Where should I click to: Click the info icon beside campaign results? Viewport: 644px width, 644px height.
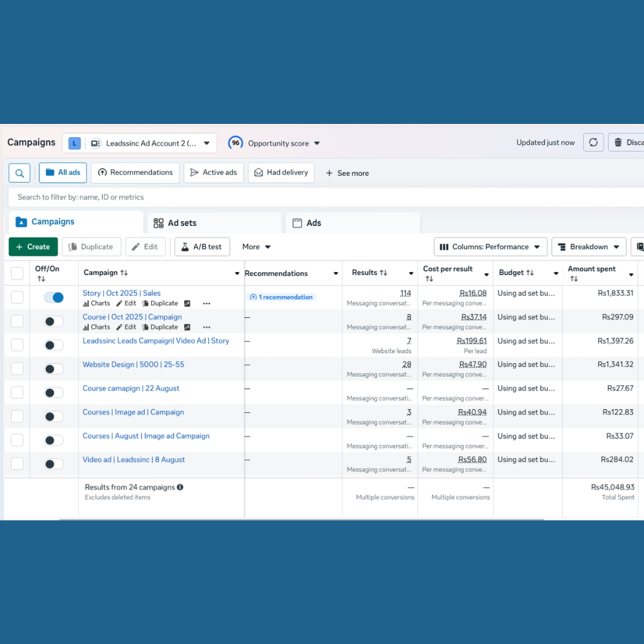180,487
